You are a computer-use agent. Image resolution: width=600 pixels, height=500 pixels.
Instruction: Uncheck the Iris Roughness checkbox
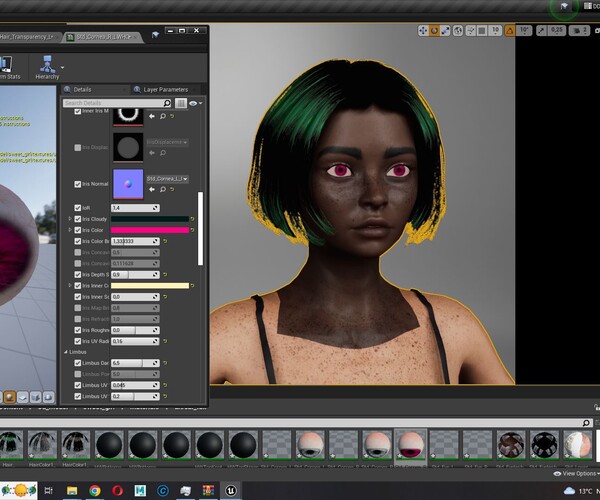(x=78, y=330)
